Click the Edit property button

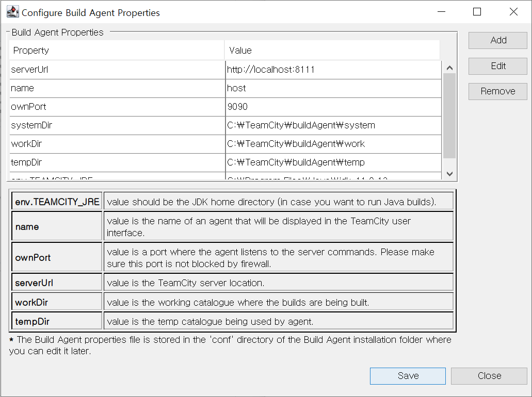498,66
